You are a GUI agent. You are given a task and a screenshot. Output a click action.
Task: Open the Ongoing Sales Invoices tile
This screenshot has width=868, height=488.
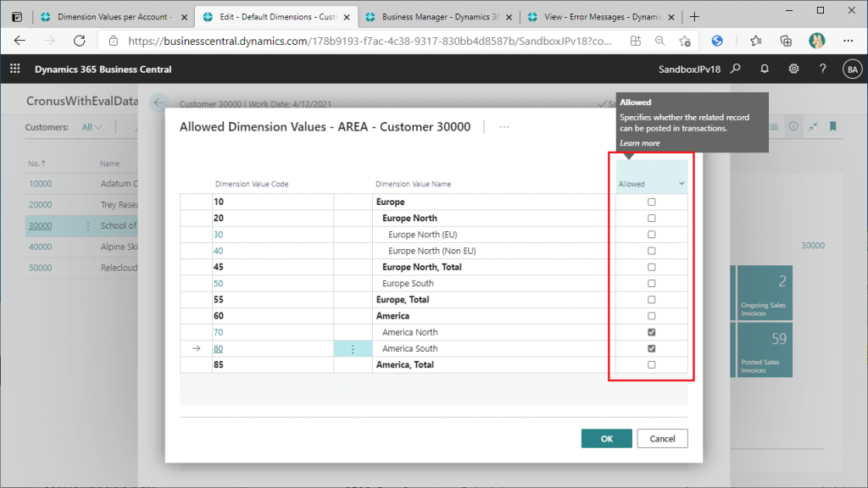(x=765, y=292)
